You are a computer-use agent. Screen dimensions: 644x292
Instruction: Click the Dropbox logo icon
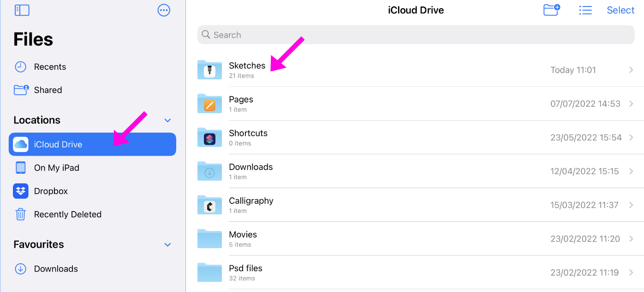coord(21,191)
